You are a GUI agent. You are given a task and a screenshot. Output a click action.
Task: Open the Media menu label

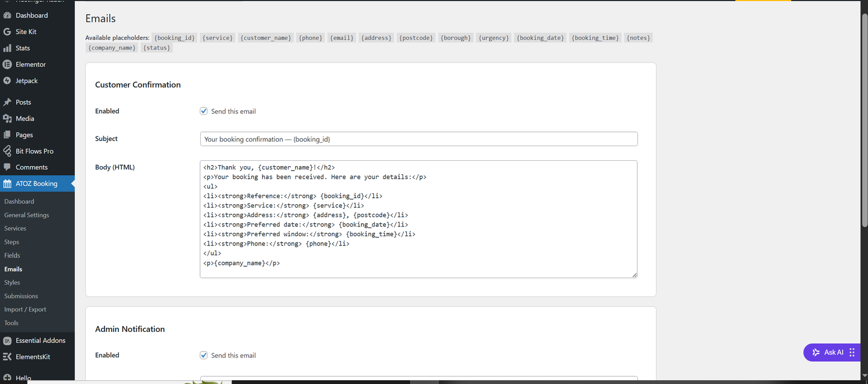coord(25,118)
